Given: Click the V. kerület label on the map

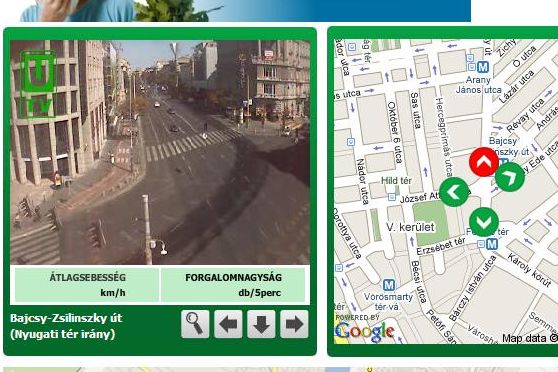Looking at the screenshot, I should tap(410, 227).
